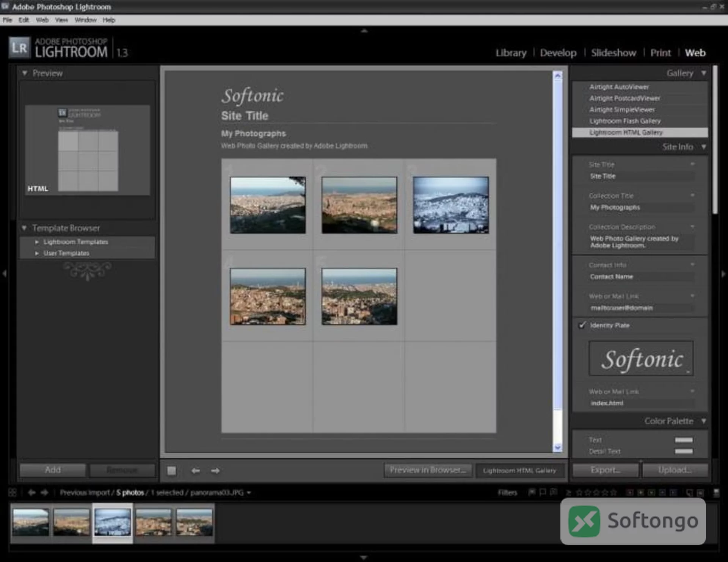This screenshot has height=562, width=728.
Task: Click the filter switch at filmstrip end
Action: point(716,492)
